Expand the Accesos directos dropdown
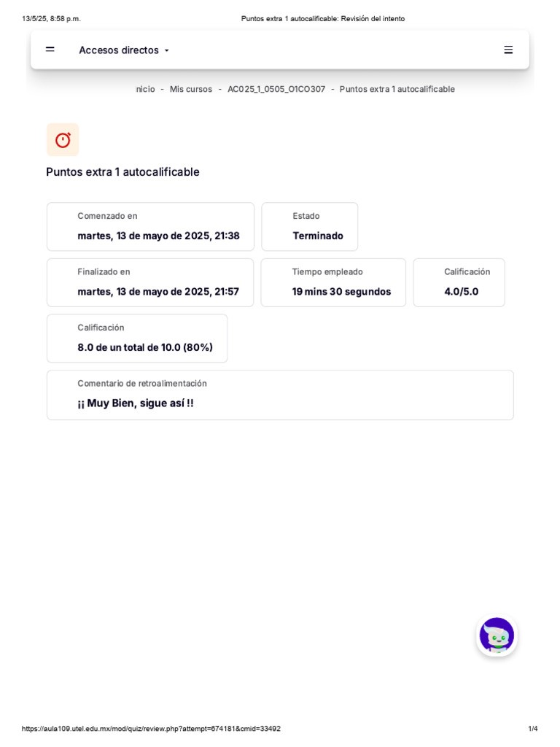This screenshot has width=560, height=747. (x=119, y=50)
